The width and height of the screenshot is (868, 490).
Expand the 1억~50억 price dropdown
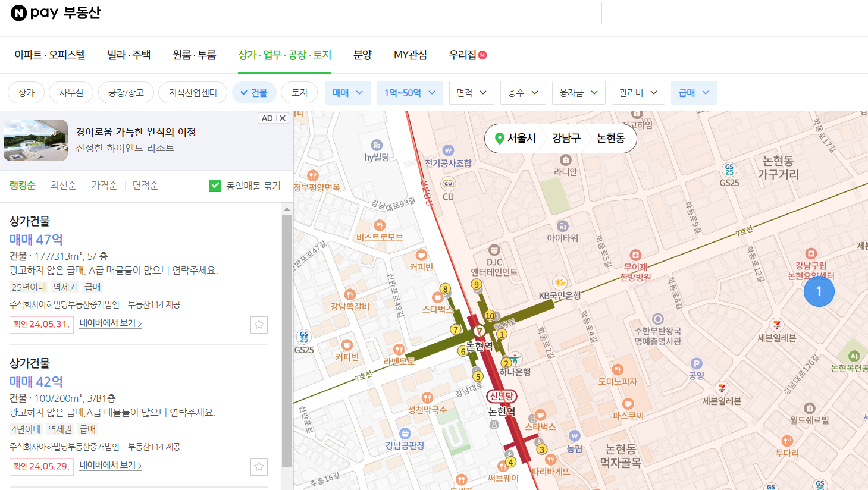pyautogui.click(x=410, y=93)
